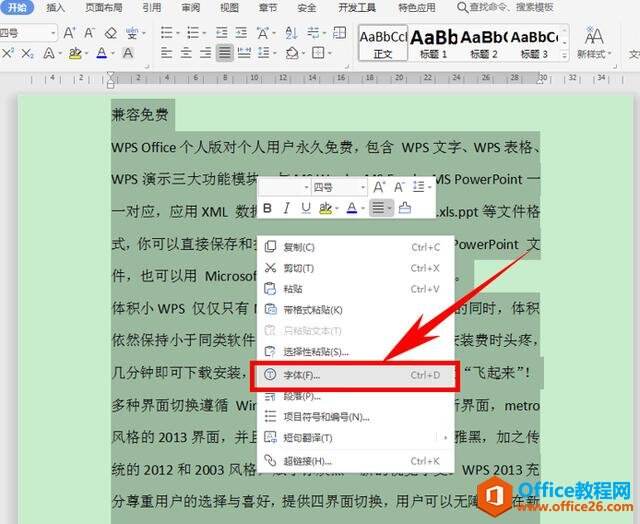The height and width of the screenshot is (524, 640).
Task: Click the tab stops icon in ribbon
Action: click(340, 33)
